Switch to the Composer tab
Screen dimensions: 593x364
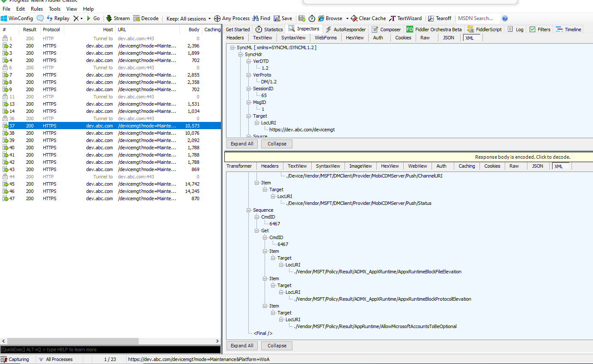[x=386, y=29]
